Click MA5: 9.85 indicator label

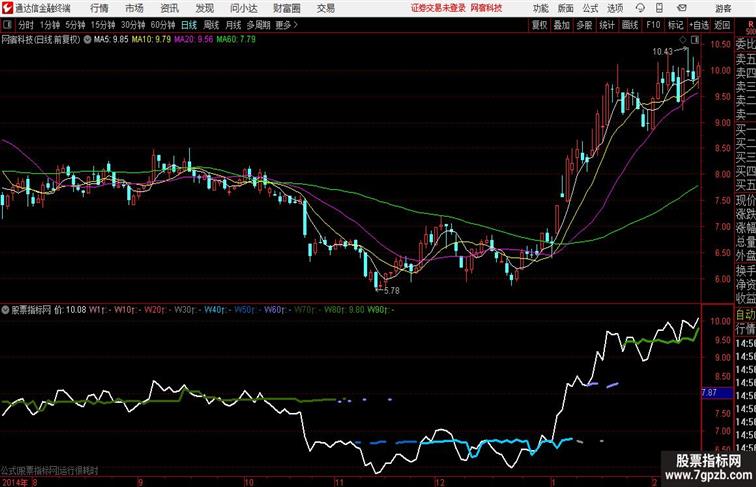(x=111, y=40)
